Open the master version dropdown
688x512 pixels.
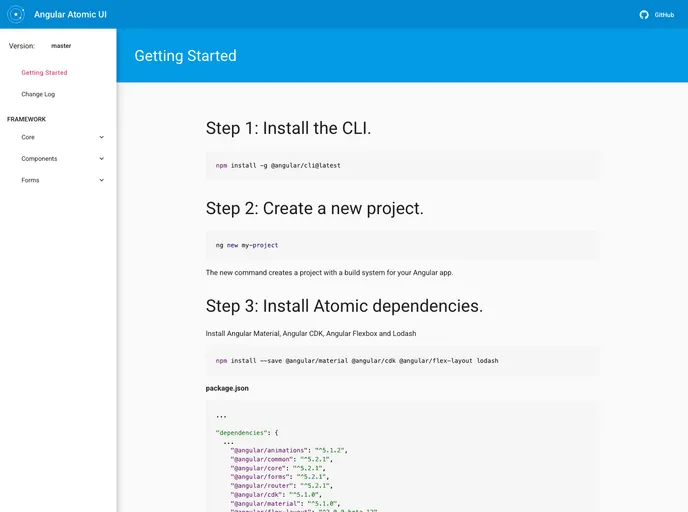61,46
